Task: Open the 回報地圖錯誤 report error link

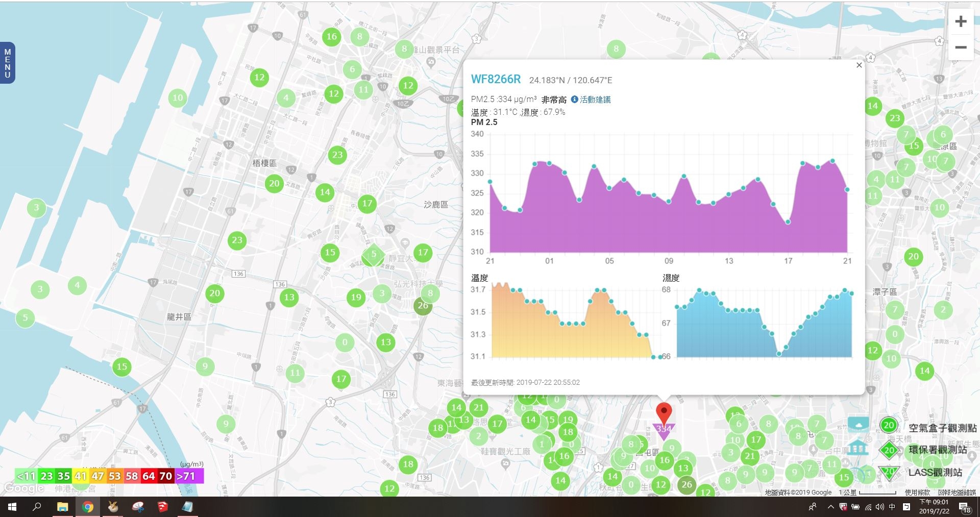Action: point(957,493)
